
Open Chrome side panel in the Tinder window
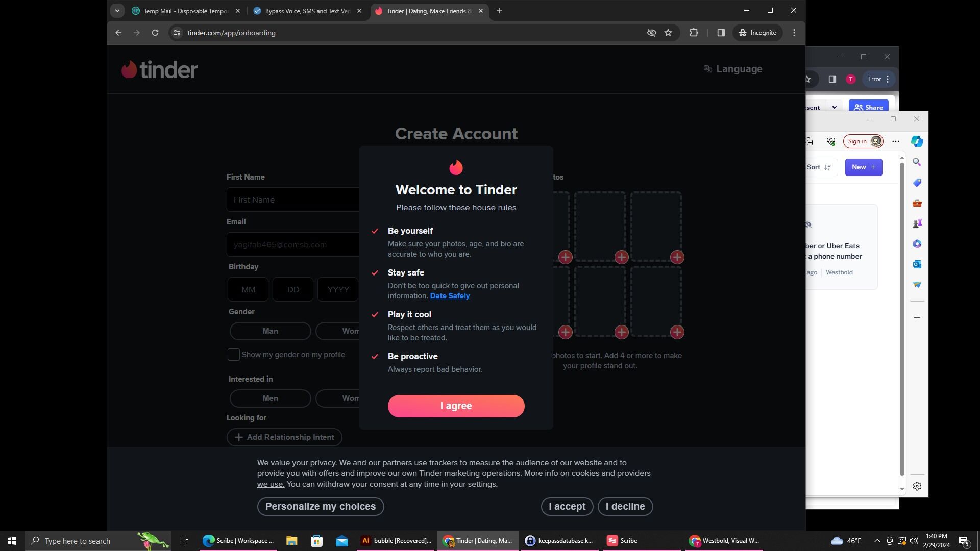pyautogui.click(x=721, y=33)
